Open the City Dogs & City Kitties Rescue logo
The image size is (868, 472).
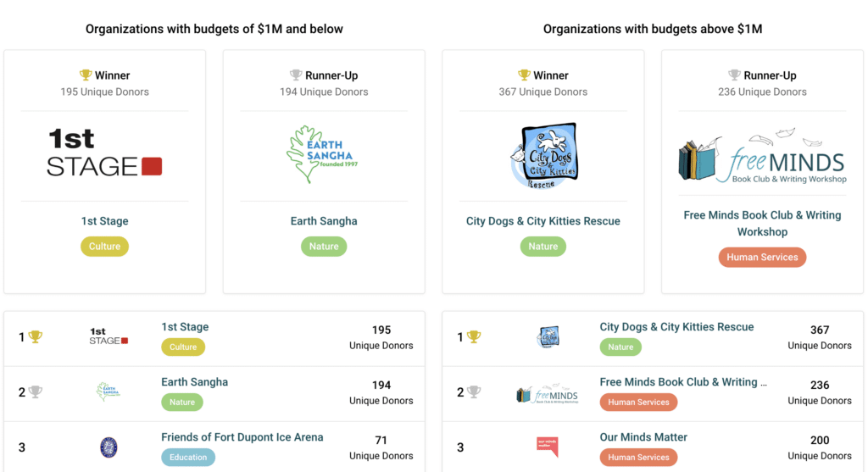click(x=543, y=155)
